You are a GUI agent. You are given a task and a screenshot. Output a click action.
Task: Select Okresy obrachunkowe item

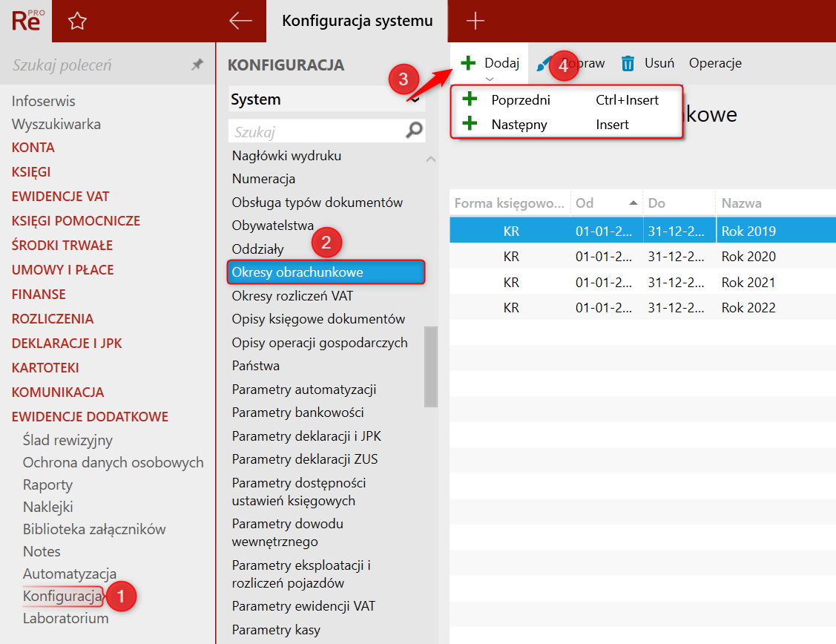(326, 272)
